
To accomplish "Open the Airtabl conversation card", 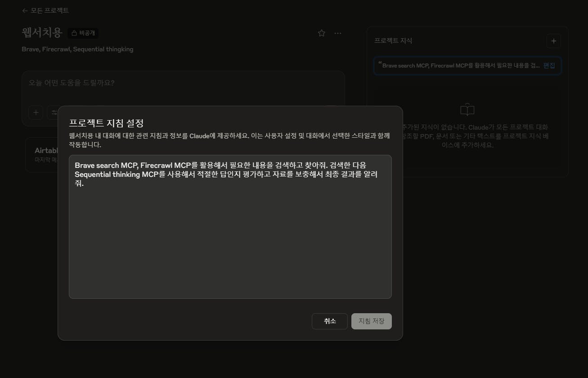I will click(x=42, y=154).
